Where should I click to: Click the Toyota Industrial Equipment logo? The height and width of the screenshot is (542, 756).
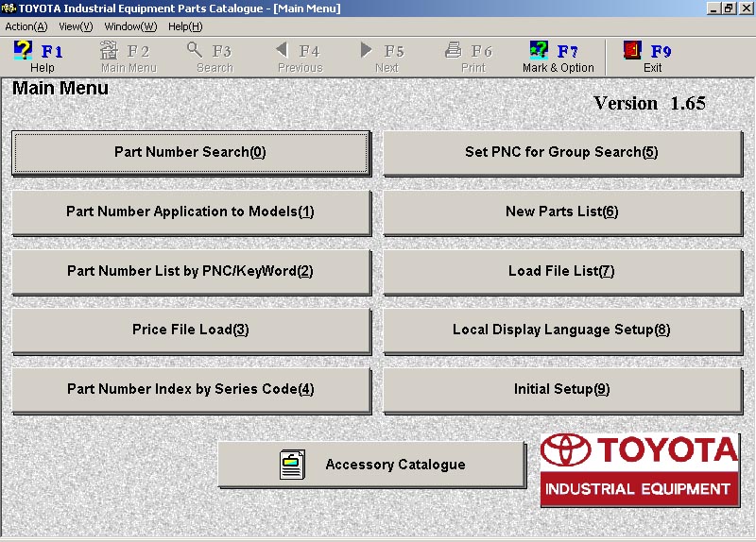tap(640, 469)
